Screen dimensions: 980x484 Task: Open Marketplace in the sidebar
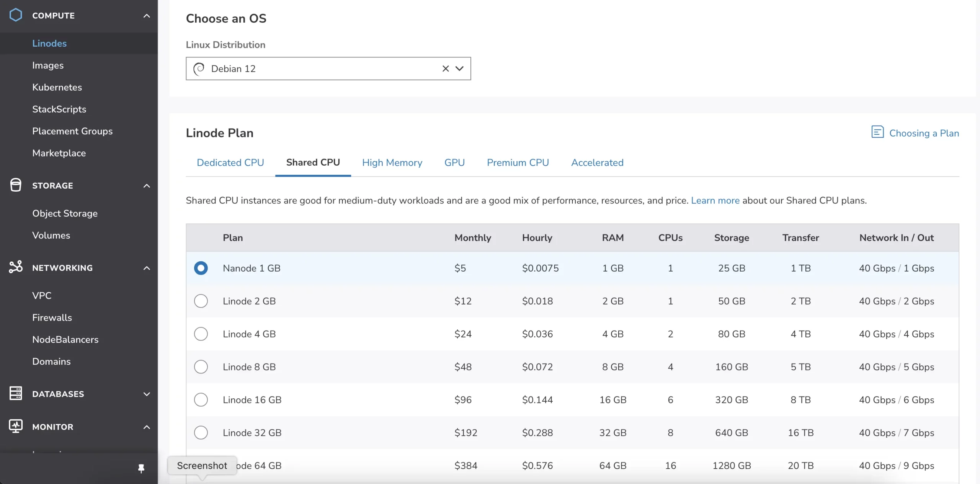click(59, 153)
